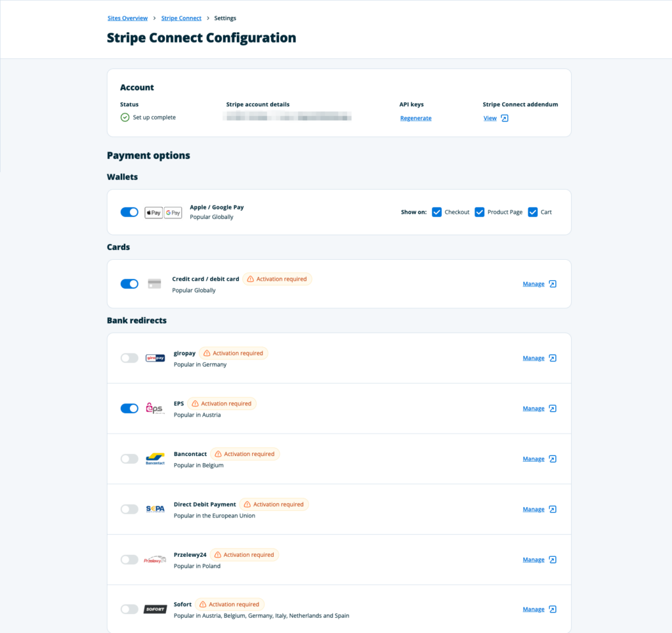Disable the Apple / Google Pay toggle
The image size is (672, 633).
pyautogui.click(x=129, y=213)
